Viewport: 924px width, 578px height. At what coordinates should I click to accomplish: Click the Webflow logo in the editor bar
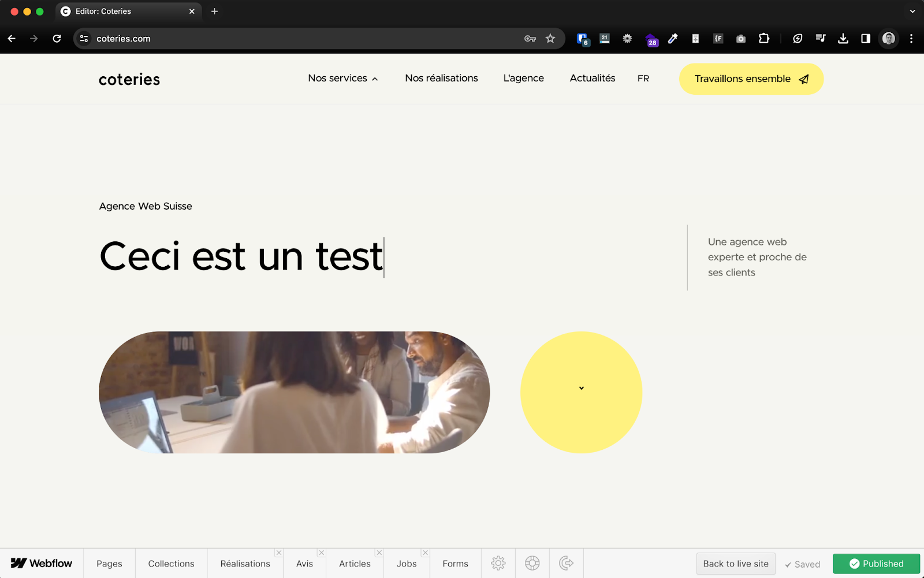click(42, 564)
